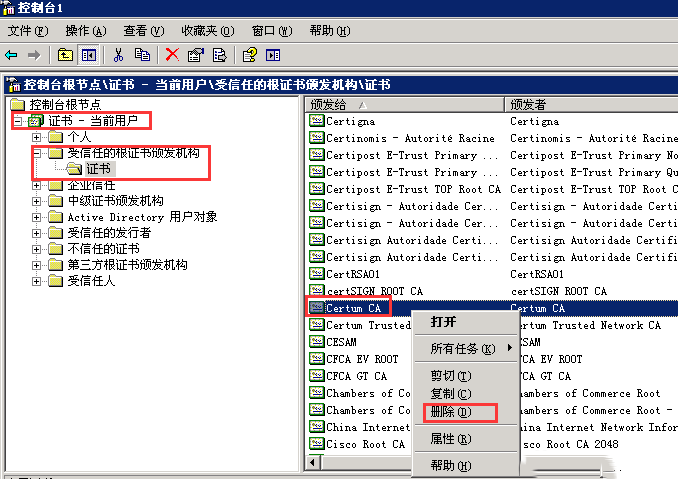Expand the 受信任人 node

[x=36, y=281]
